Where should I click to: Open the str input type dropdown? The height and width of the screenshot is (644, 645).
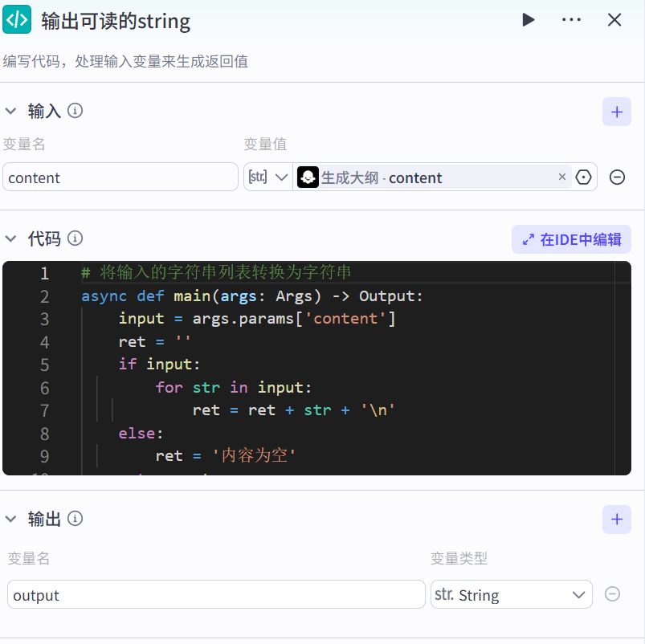269,177
